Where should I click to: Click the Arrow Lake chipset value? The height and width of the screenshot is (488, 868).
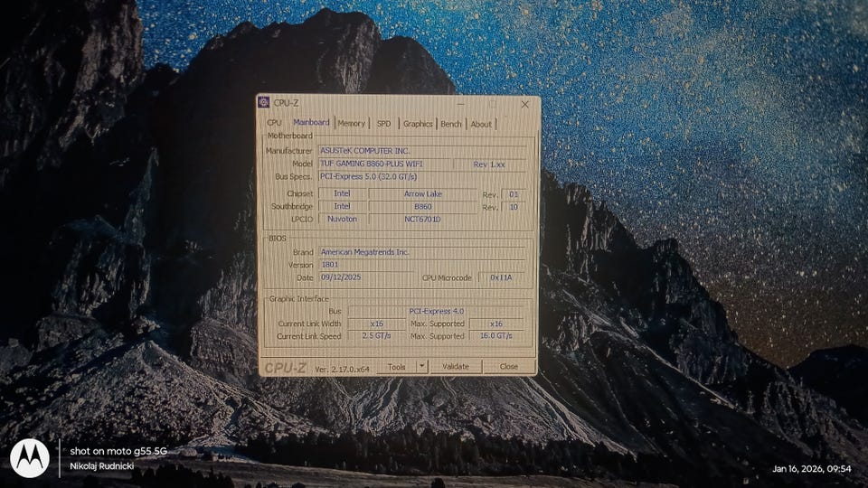[x=423, y=193]
